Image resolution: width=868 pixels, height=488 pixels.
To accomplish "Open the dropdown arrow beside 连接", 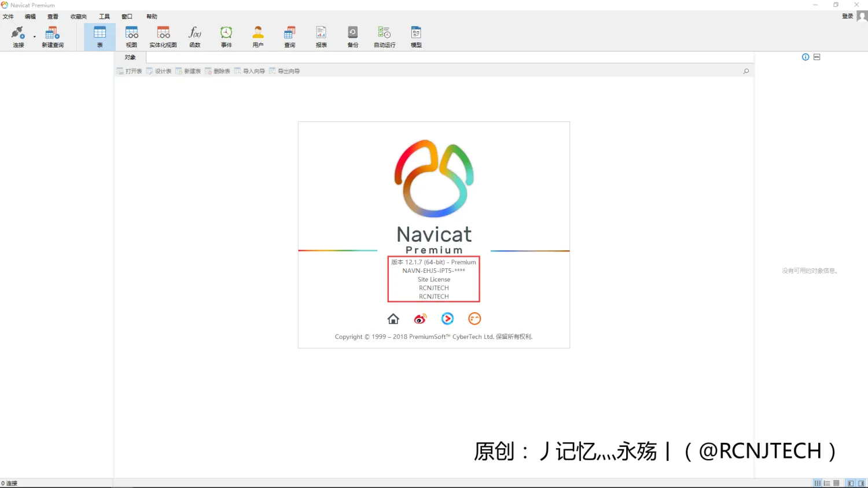I will tap(35, 37).
